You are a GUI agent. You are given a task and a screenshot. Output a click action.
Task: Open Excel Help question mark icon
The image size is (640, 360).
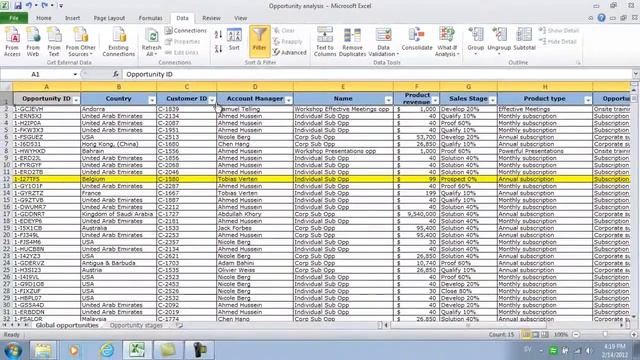[601, 18]
